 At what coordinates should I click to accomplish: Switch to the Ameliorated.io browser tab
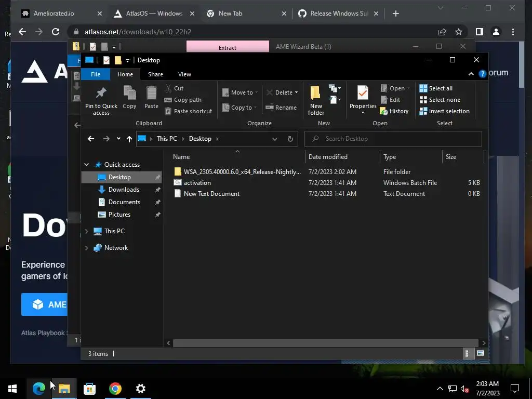[x=61, y=14]
